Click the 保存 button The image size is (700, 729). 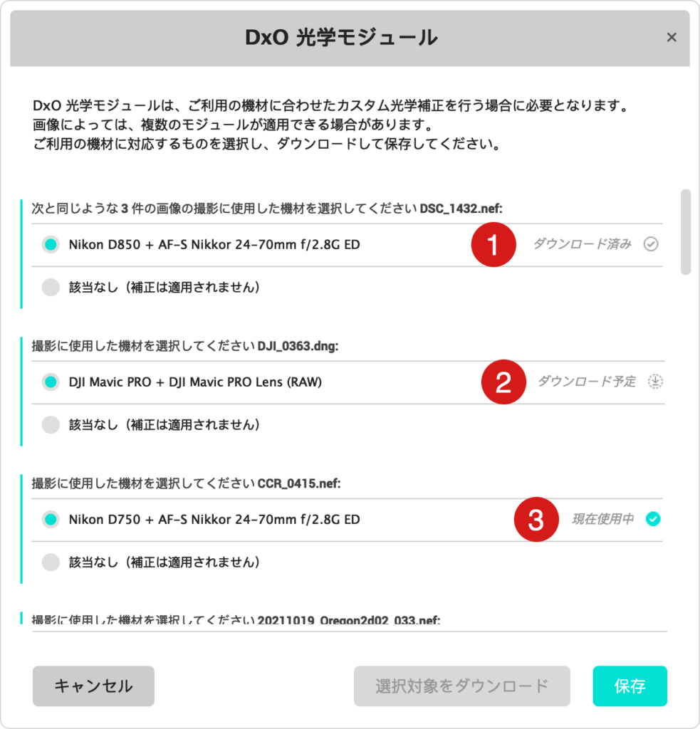(x=630, y=686)
